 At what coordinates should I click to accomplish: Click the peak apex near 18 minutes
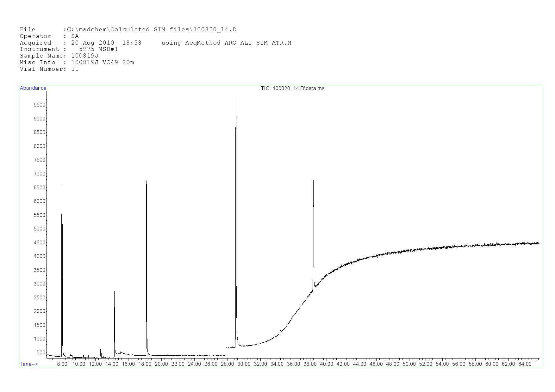coord(146,182)
